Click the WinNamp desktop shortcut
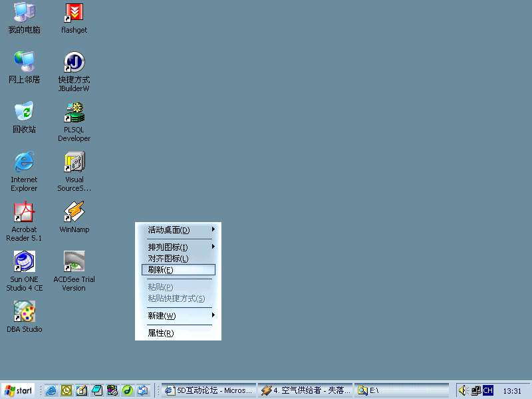Image resolution: width=532 pixels, height=399 pixels. click(x=74, y=211)
